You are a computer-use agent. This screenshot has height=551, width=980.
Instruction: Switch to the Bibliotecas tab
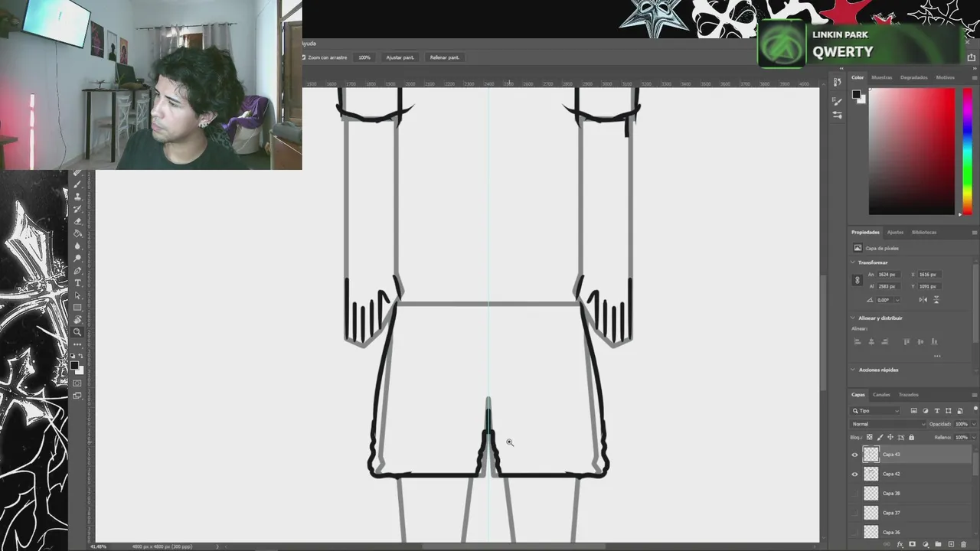click(x=923, y=232)
